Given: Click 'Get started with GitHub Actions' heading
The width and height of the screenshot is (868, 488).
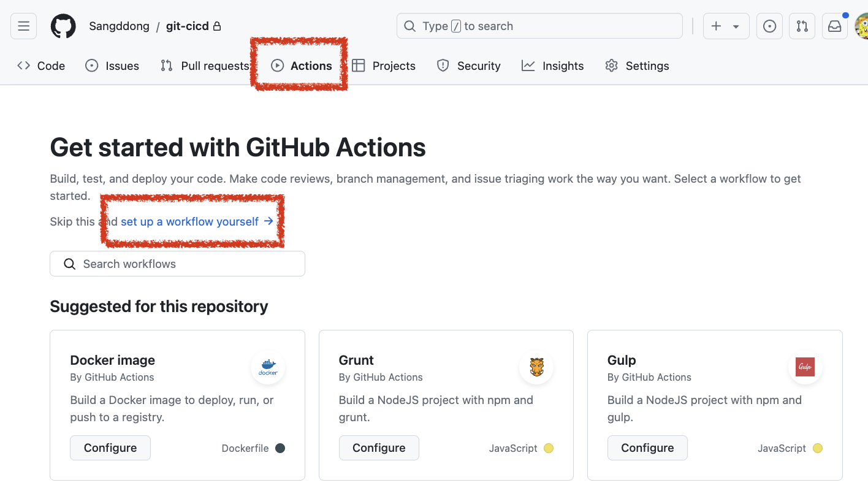Looking at the screenshot, I should [238, 148].
